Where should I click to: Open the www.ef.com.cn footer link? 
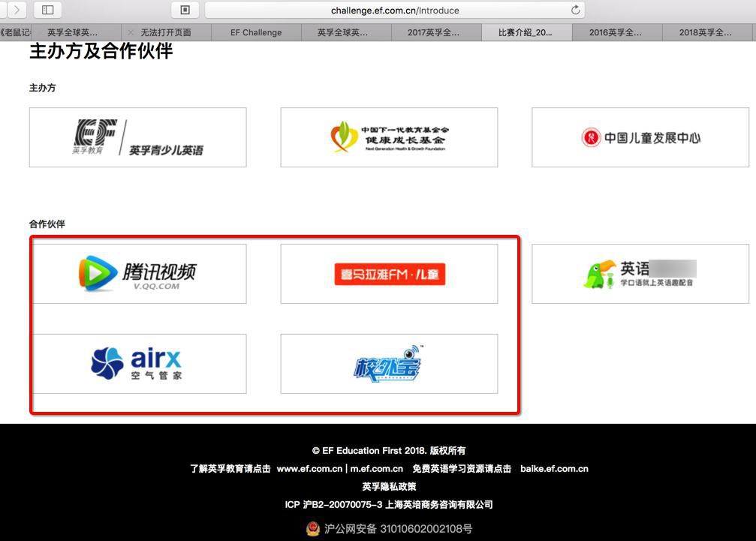pyautogui.click(x=309, y=469)
